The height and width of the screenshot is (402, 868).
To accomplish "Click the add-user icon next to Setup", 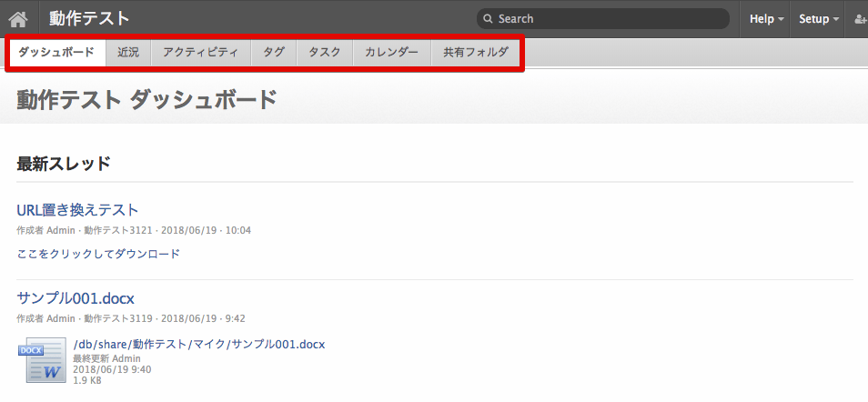I will (861, 19).
